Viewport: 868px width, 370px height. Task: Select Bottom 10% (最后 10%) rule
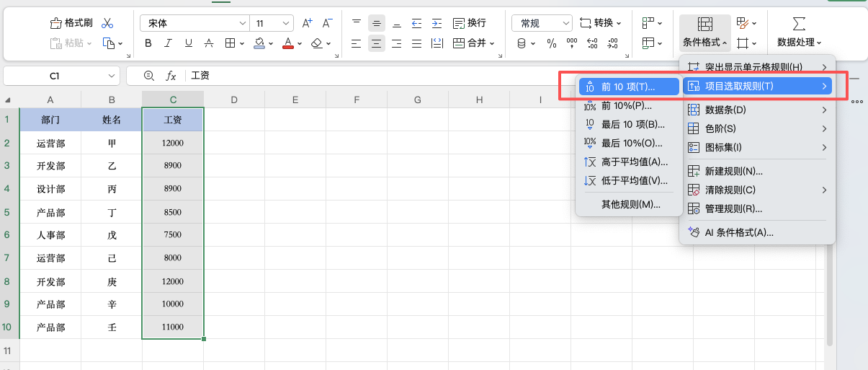[x=629, y=143]
